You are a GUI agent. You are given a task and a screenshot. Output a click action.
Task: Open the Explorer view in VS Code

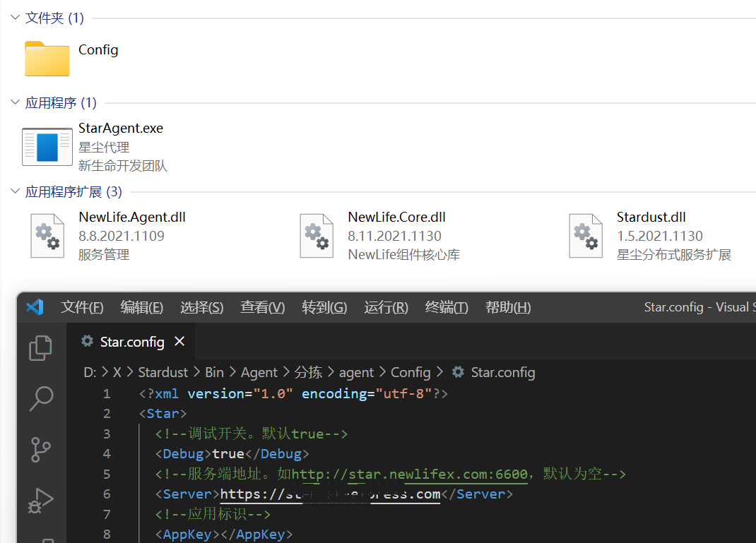(40, 348)
